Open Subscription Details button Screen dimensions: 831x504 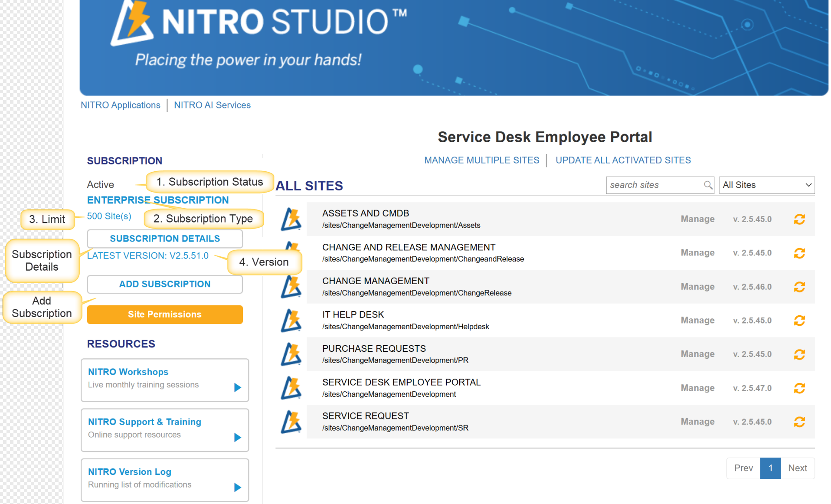tap(165, 239)
